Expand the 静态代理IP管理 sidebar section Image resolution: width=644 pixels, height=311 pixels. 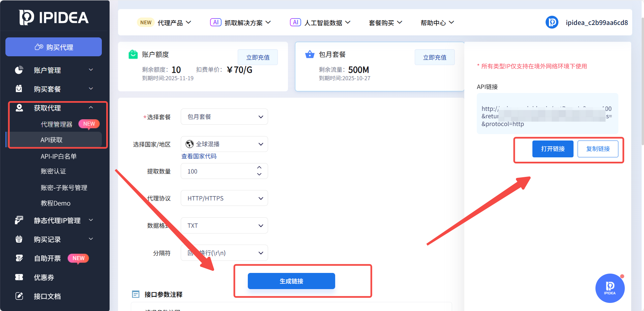click(91, 220)
